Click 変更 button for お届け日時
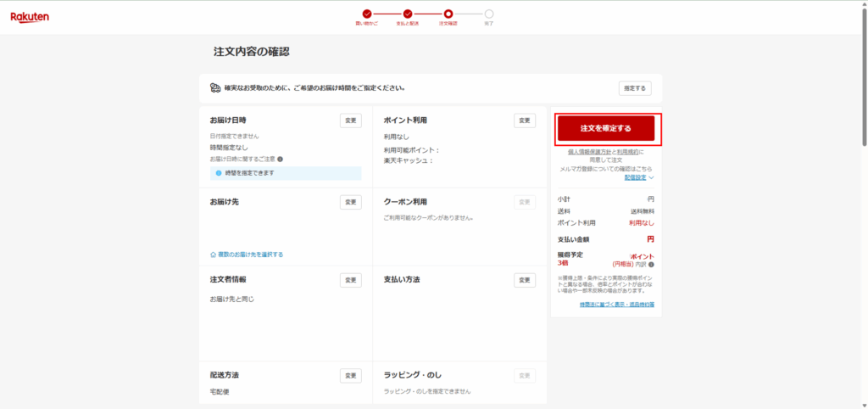The width and height of the screenshot is (868, 409). [350, 120]
